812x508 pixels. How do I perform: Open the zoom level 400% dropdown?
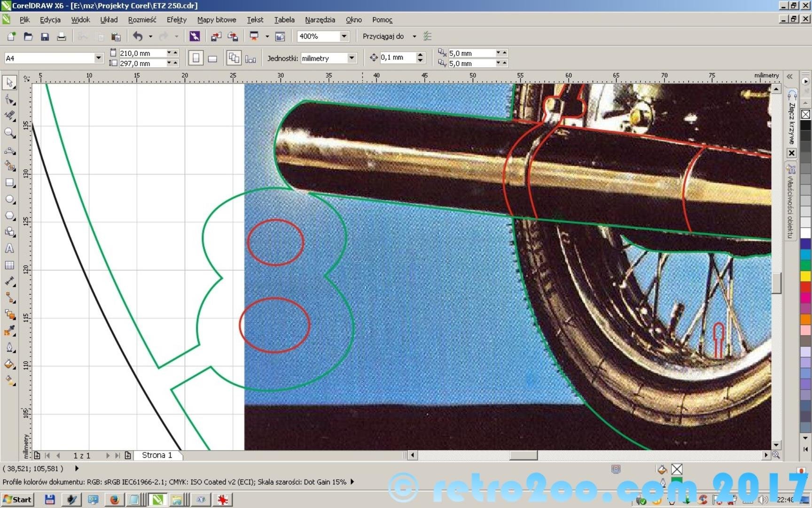(344, 36)
